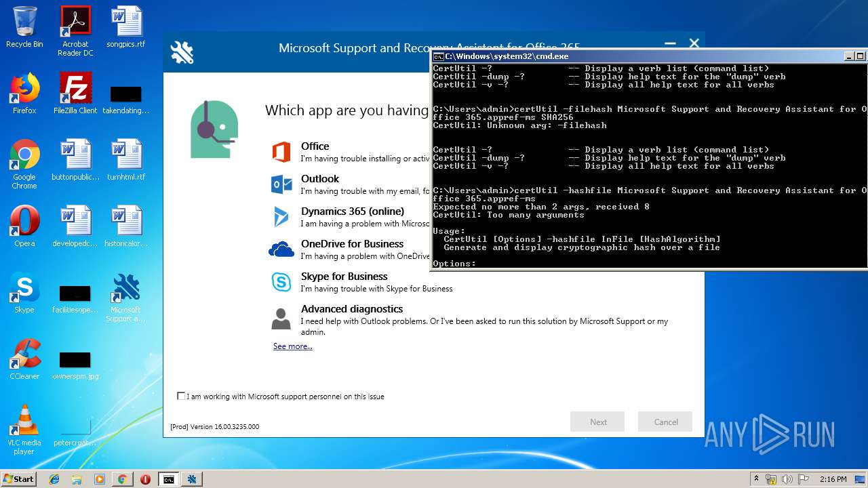
Task: Click the certUtil -hashfile command line
Action: 650,195
